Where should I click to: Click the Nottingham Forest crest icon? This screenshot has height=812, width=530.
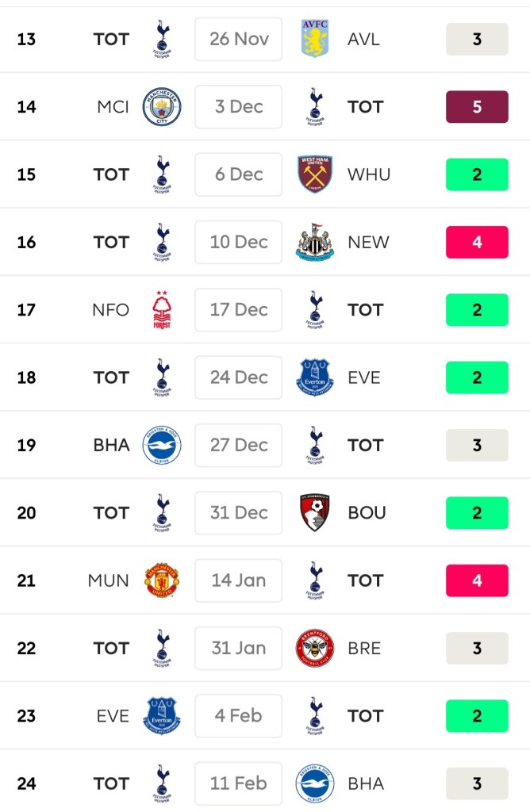pyautogui.click(x=162, y=310)
